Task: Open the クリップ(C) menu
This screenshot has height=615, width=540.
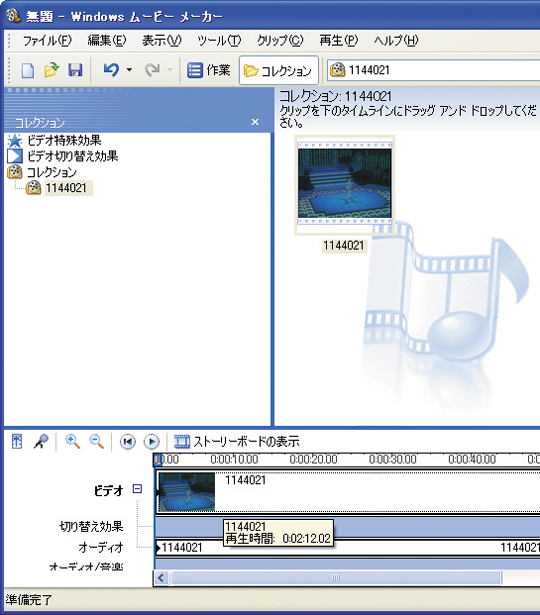Action: (280, 41)
